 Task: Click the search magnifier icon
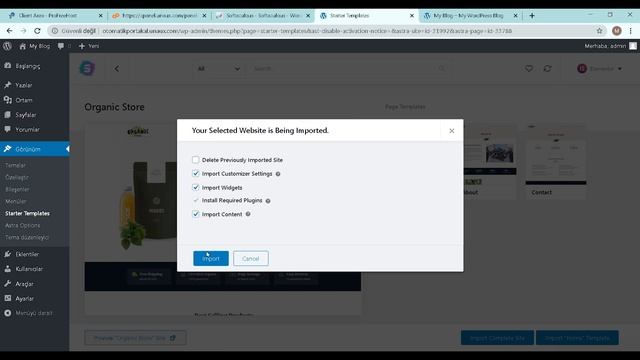442,69
